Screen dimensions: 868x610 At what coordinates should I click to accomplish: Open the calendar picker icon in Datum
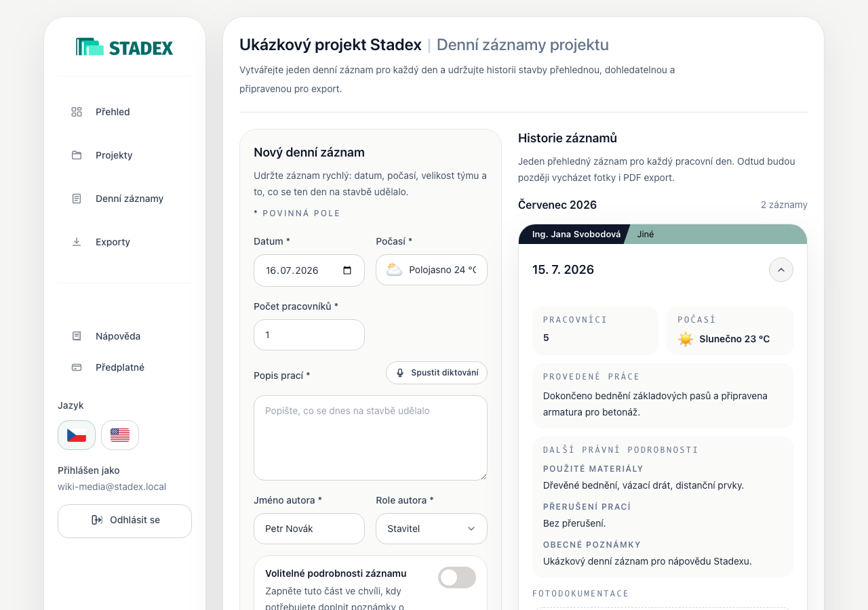pyautogui.click(x=347, y=270)
